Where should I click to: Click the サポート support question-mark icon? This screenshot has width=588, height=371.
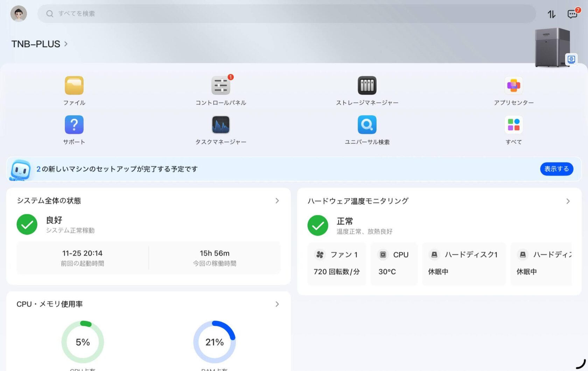click(74, 125)
